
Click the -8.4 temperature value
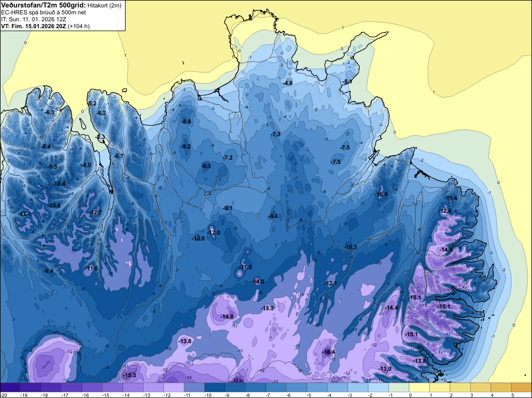point(45,146)
